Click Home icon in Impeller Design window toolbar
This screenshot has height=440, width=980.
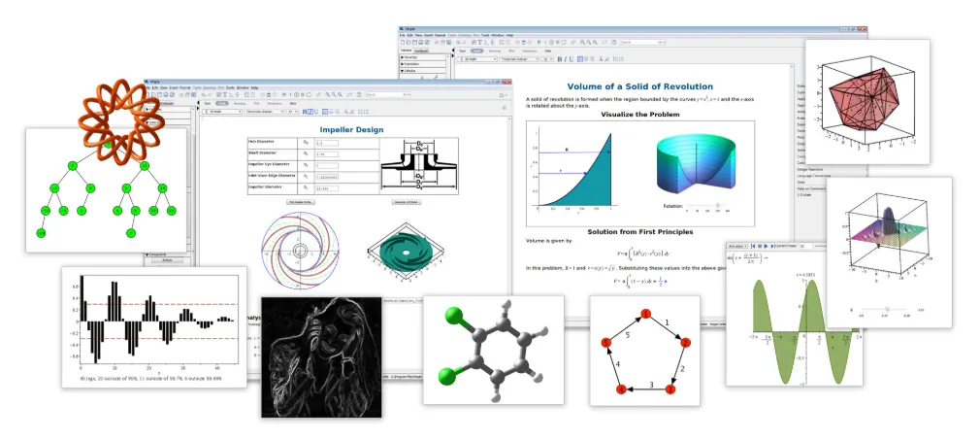tap(268, 94)
